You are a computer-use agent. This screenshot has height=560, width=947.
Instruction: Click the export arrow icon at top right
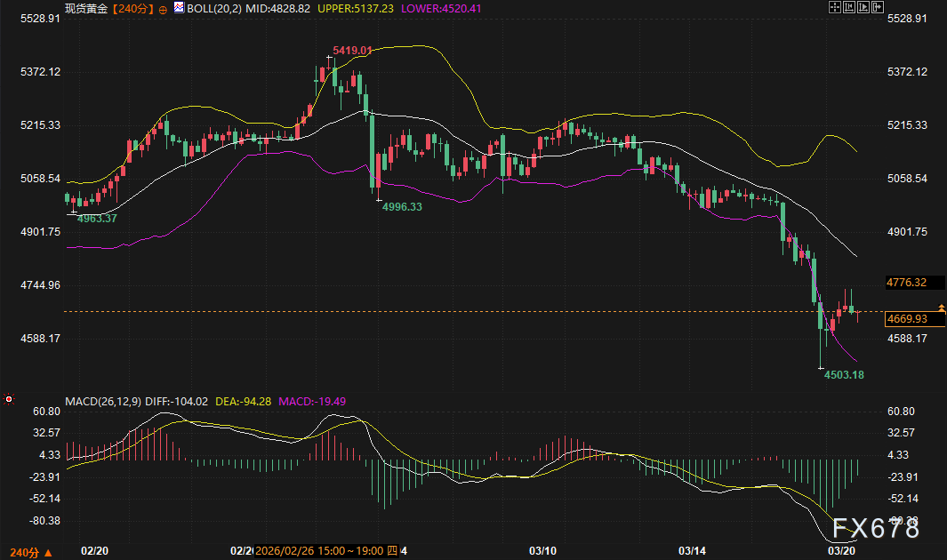[878, 7]
